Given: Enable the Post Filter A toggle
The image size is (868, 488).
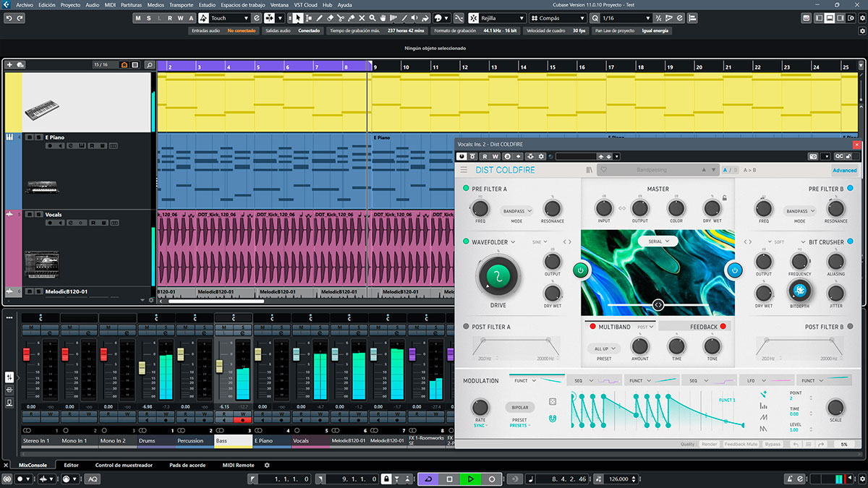Looking at the screenshot, I should tap(467, 327).
